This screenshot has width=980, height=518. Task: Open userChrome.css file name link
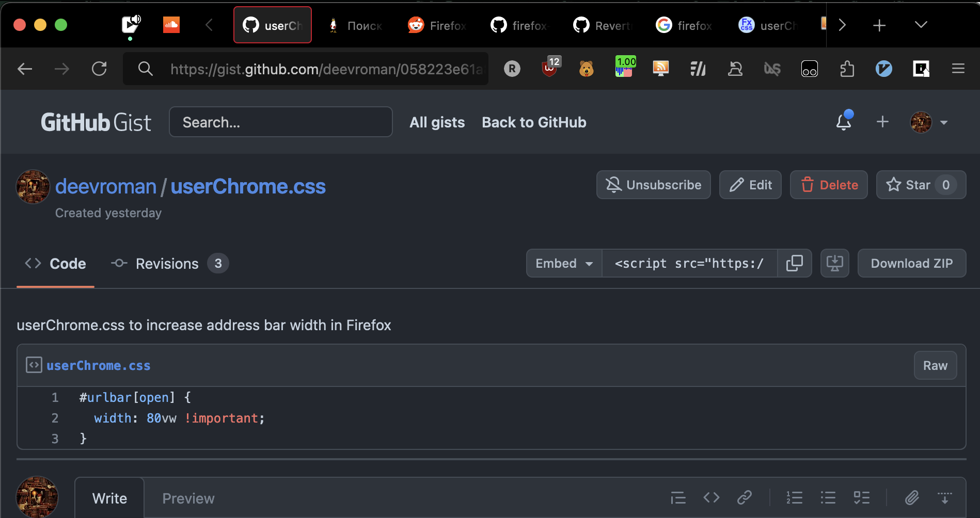pyautogui.click(x=99, y=365)
